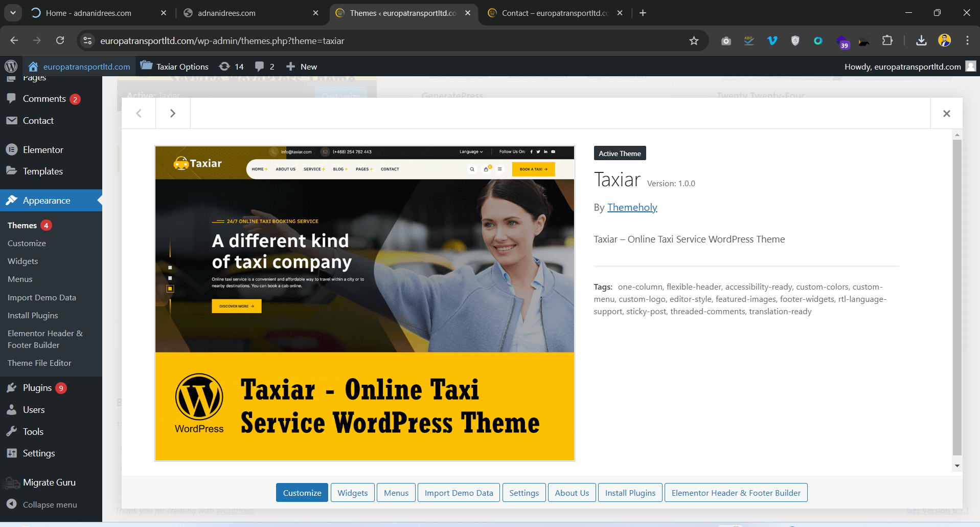Click browser Back arrow
Viewport: 980px width, 527px height.
(14, 40)
